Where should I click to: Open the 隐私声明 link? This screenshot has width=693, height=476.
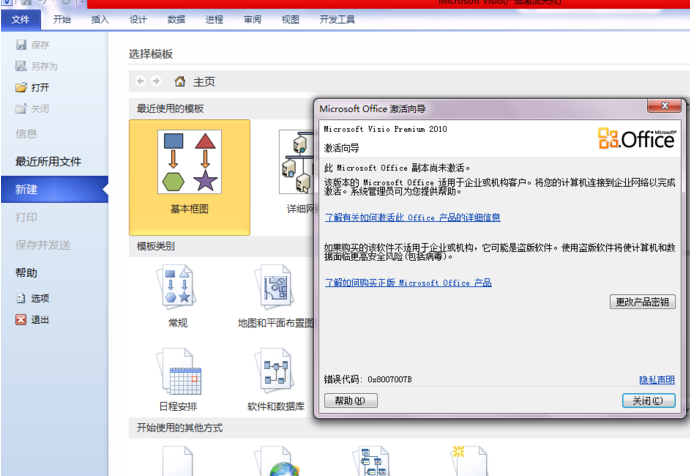(x=657, y=380)
